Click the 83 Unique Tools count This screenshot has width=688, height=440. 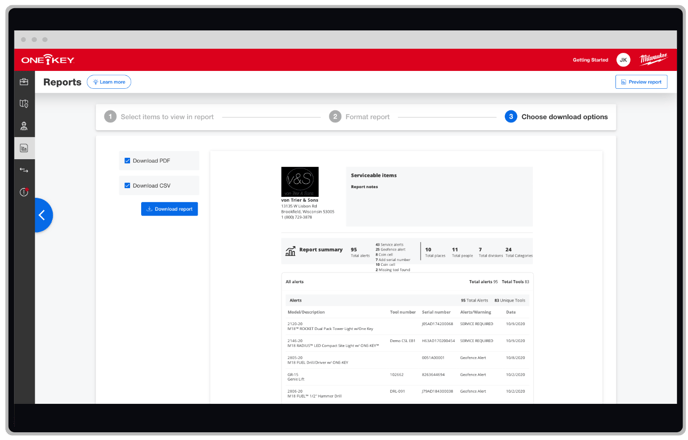[510, 300]
